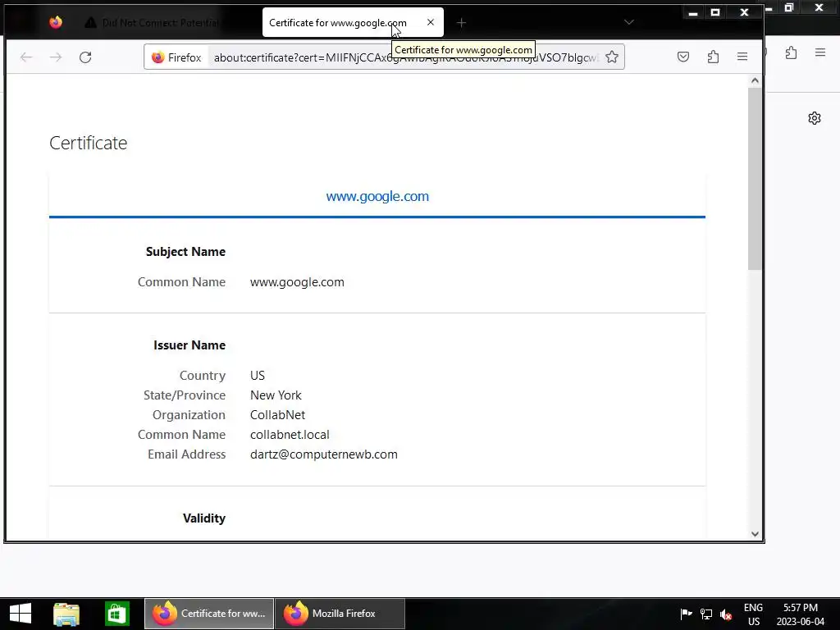Click the www.google.com certificate tab link
The image size is (840, 630).
(377, 196)
